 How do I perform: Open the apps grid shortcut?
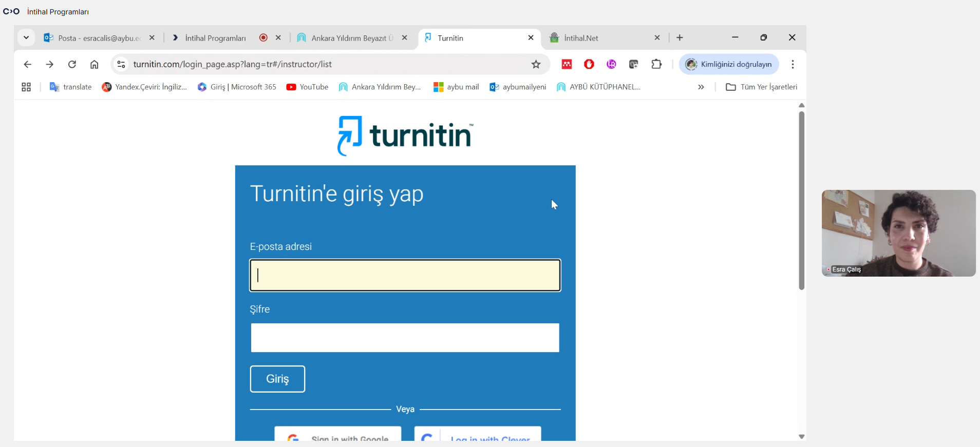tap(26, 87)
